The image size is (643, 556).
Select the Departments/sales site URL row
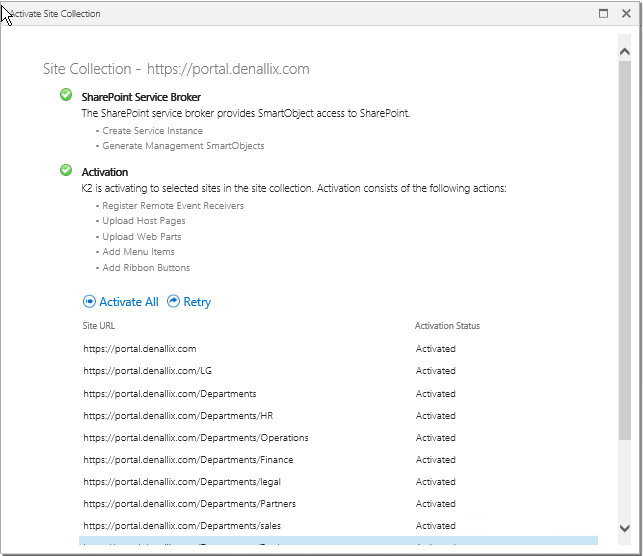[x=183, y=526]
